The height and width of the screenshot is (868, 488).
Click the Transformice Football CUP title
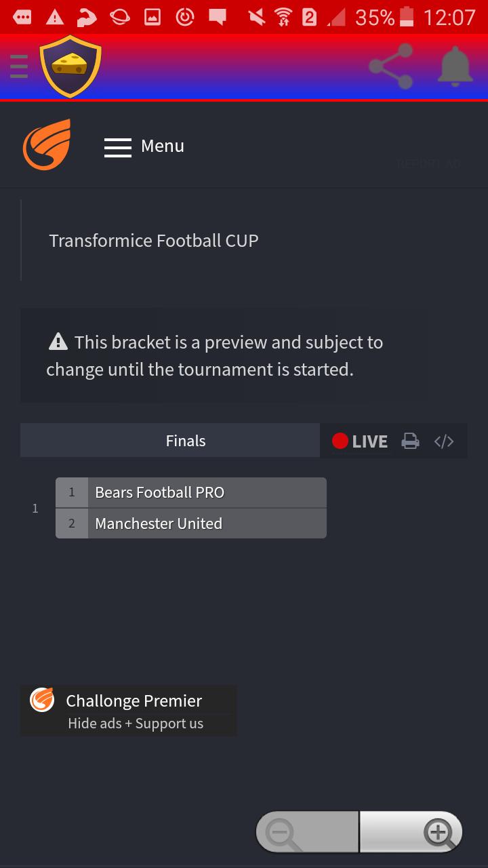pyautogui.click(x=153, y=240)
